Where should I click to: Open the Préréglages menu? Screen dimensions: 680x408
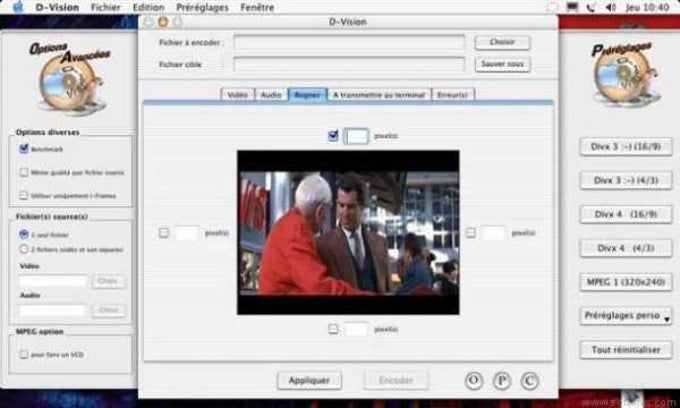[202, 7]
